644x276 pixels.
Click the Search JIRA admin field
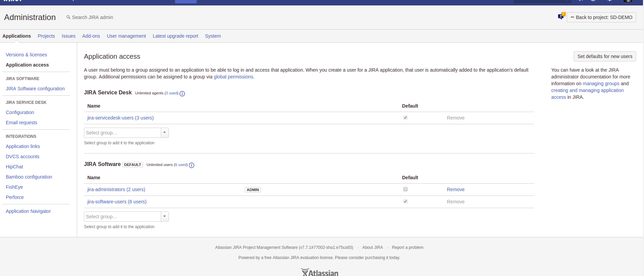92,17
